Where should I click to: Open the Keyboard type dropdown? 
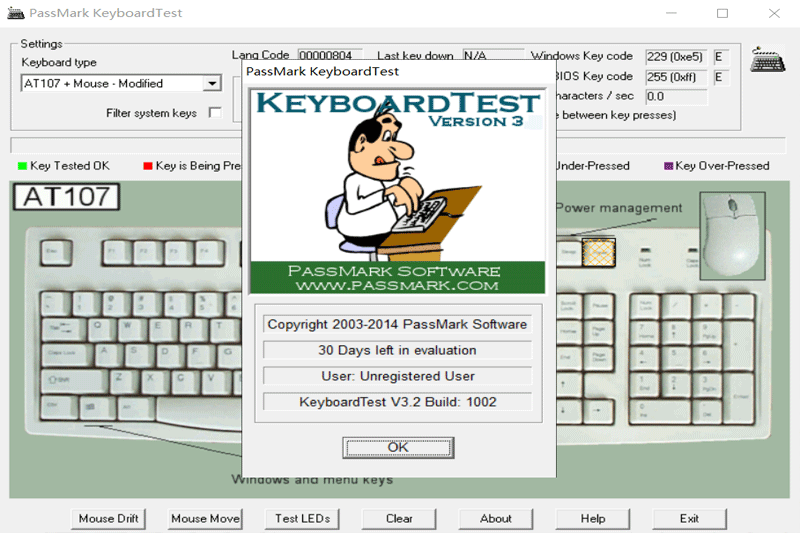(212, 83)
